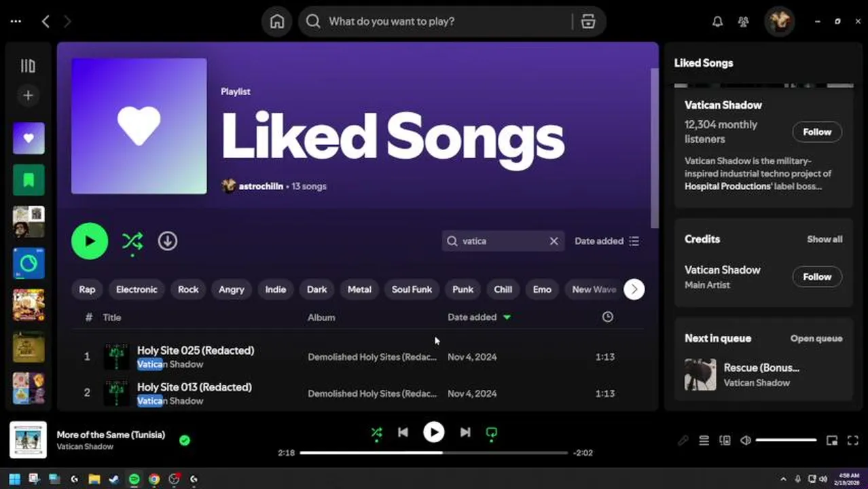
Task: Seek within the song progress bar
Action: (x=434, y=452)
